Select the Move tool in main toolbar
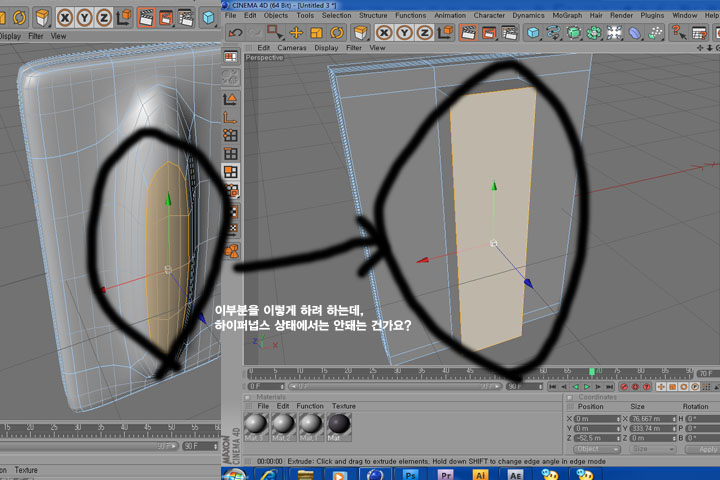720x480 pixels. click(x=296, y=33)
